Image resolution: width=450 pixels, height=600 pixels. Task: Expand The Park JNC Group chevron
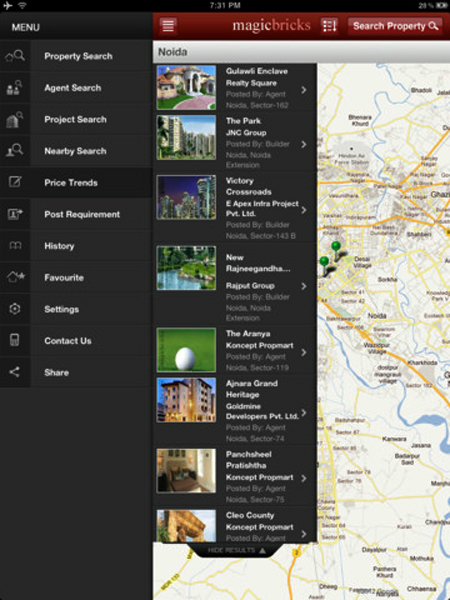tap(304, 144)
